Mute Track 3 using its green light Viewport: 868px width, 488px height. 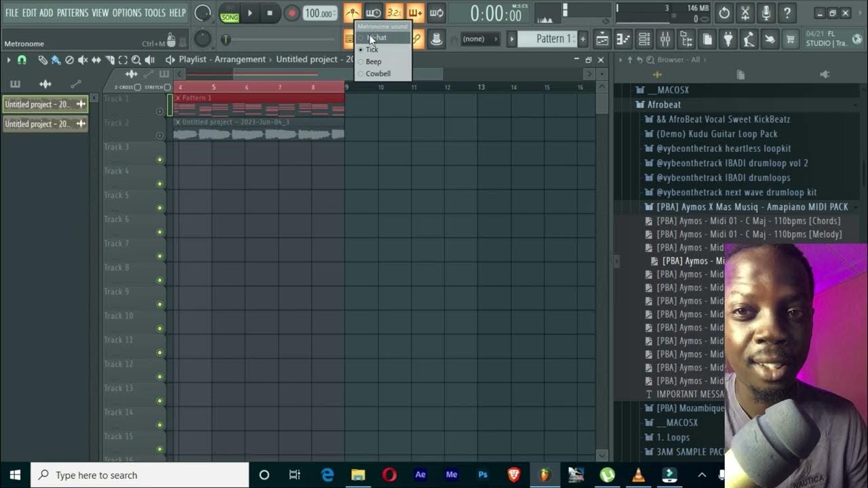click(x=160, y=160)
